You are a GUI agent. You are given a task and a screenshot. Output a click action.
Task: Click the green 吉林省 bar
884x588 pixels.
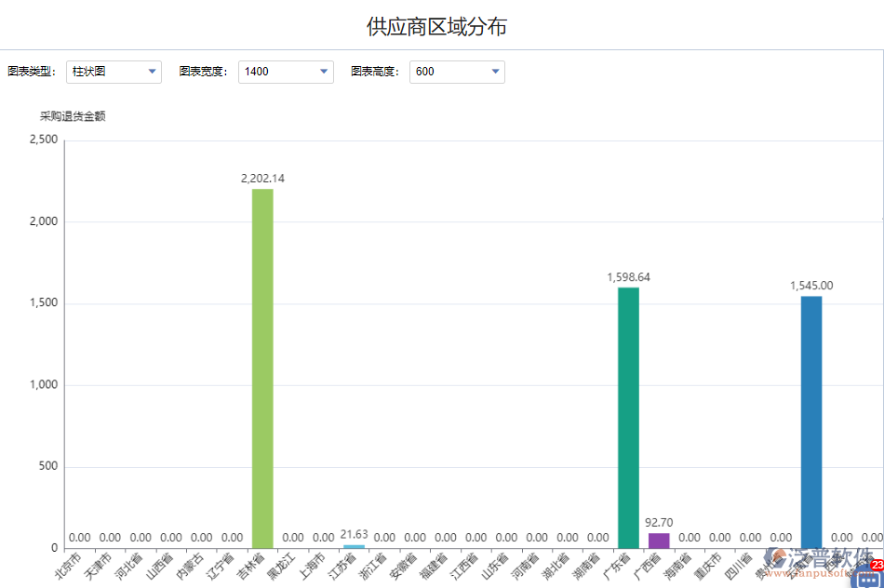coord(261,372)
